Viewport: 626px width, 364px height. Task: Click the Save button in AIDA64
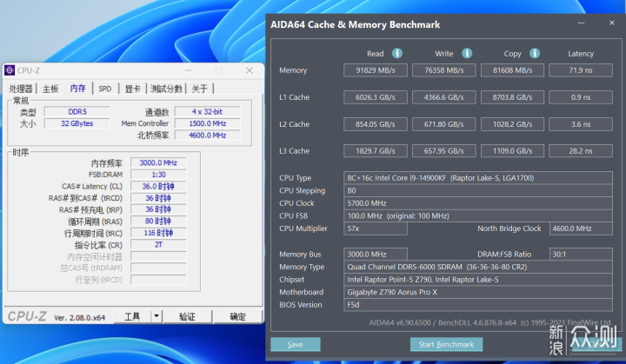[x=295, y=344]
